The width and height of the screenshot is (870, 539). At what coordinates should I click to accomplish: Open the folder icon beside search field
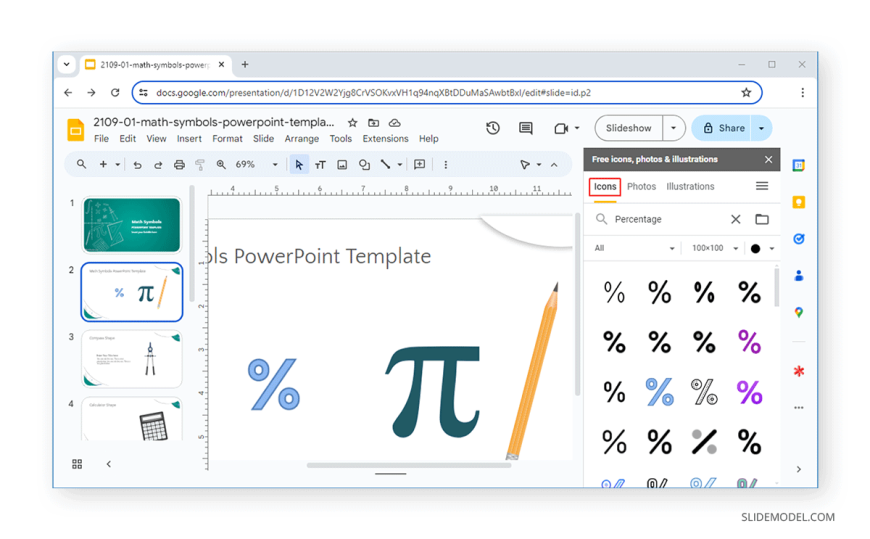tap(762, 219)
